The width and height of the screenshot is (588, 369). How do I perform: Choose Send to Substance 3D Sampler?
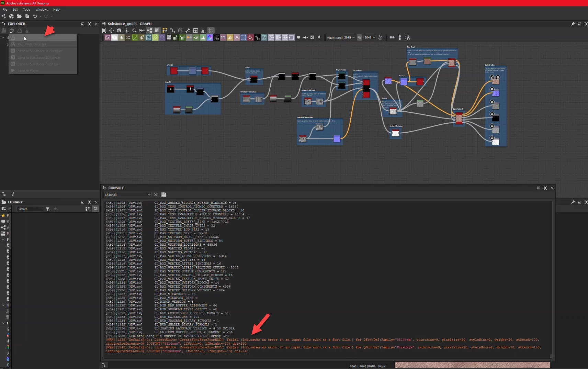[x=43, y=51]
